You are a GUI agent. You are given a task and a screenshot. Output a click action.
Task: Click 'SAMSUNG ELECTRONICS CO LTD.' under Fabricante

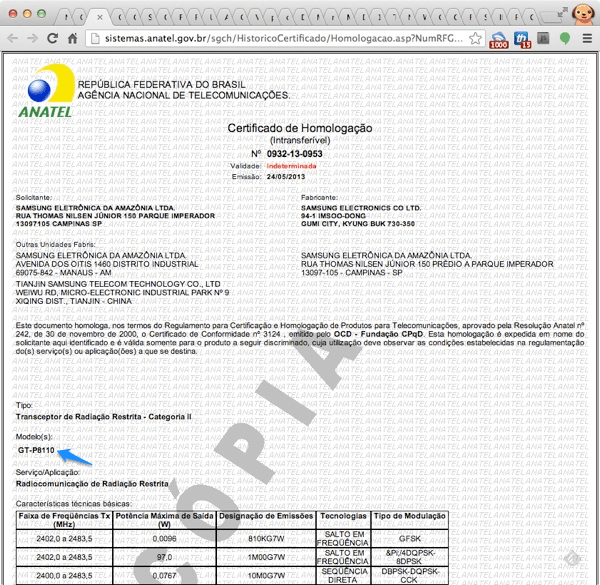(x=361, y=208)
